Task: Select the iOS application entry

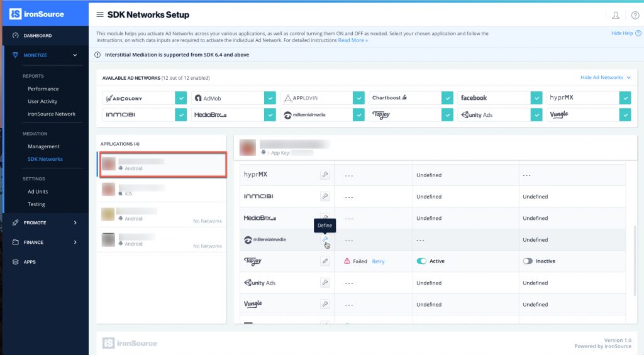Action: (162, 190)
